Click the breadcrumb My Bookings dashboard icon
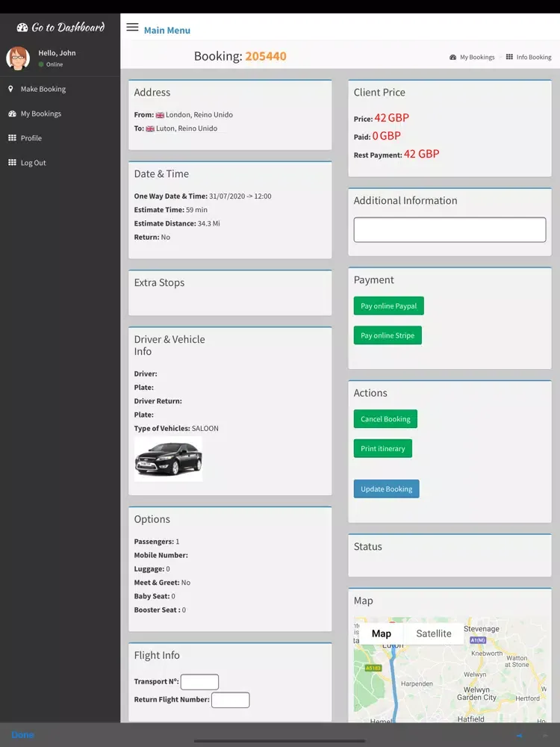Screen dimensions: 560x747 point(453,58)
